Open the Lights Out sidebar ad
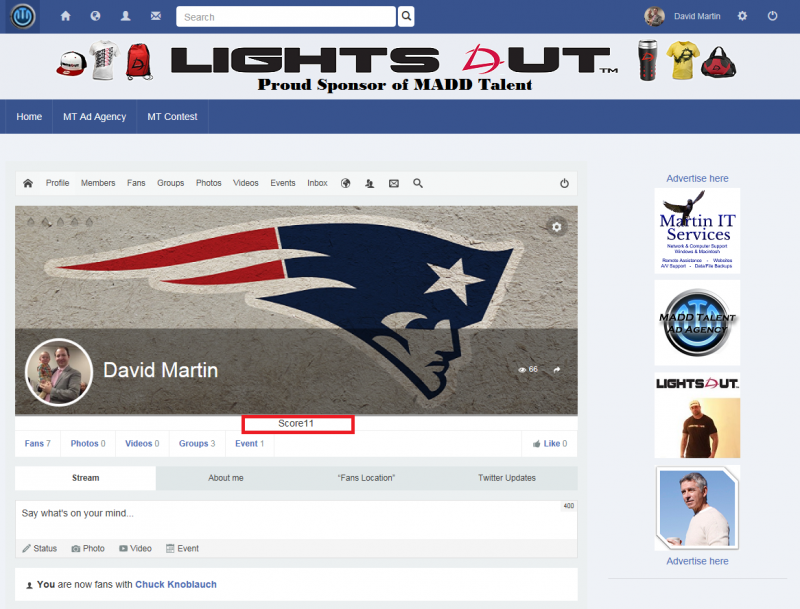Viewport: 800px width, 609px height. [697, 415]
